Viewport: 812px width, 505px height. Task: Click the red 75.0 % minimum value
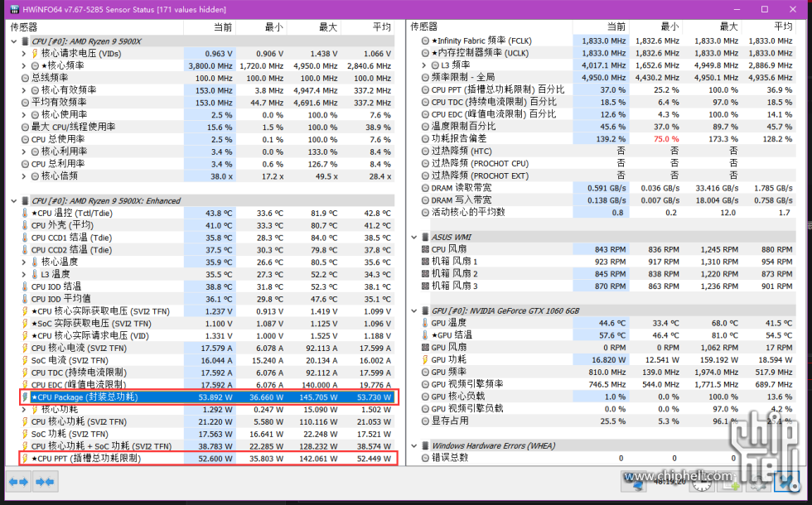(x=666, y=139)
